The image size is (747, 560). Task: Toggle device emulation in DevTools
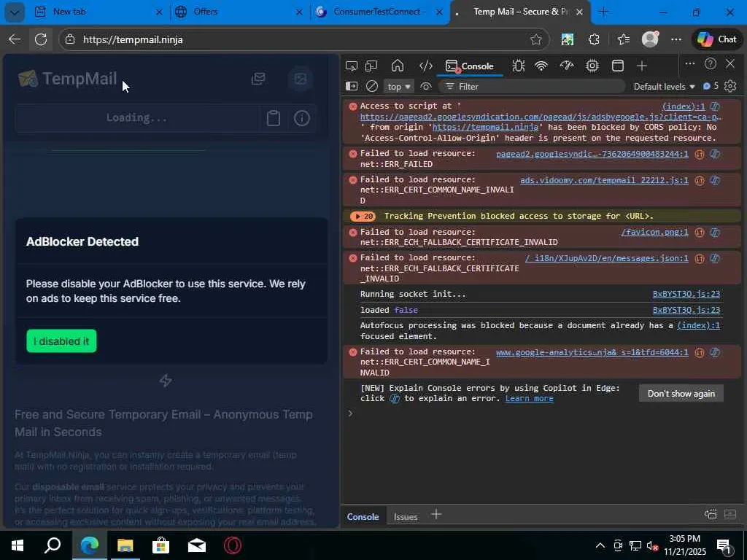click(371, 66)
